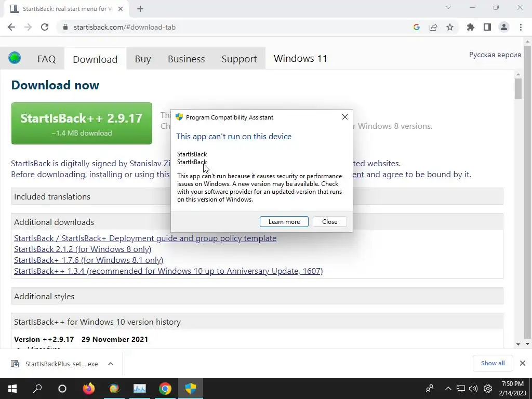Expand Additional styles section
Screen dimensions: 532x399
pos(257,296)
